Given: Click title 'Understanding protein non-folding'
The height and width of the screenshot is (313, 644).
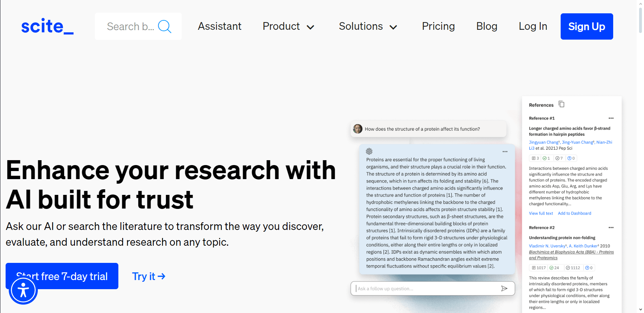Looking at the screenshot, I should [562, 238].
